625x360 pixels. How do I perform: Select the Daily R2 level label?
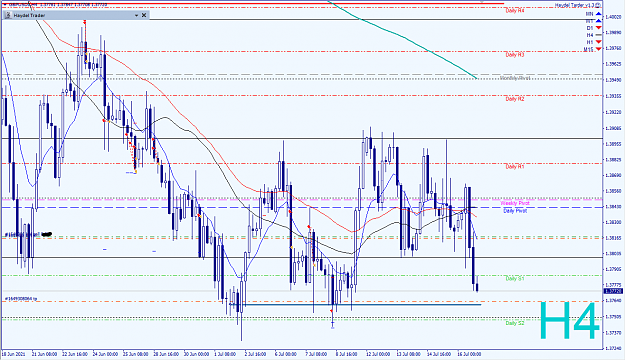(x=515, y=98)
